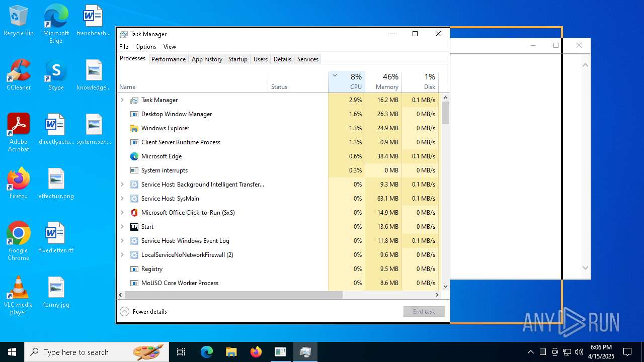Screen dimensions: 644x362
Task: Select the effectusr.png file icon
Action: coord(56,184)
